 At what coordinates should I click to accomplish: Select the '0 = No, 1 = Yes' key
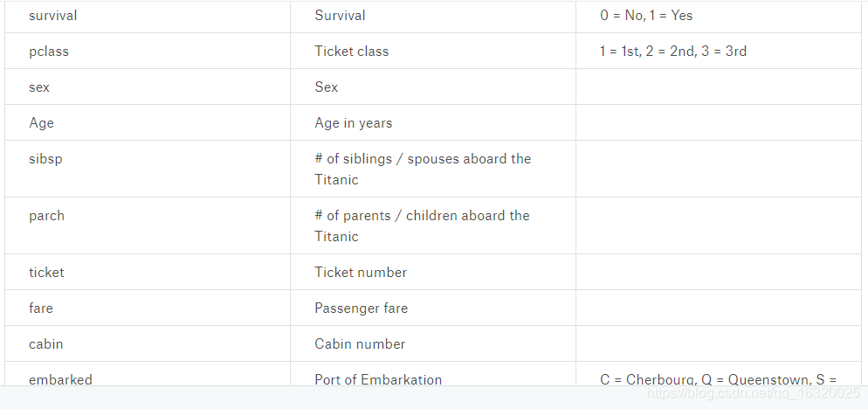pyautogui.click(x=646, y=16)
